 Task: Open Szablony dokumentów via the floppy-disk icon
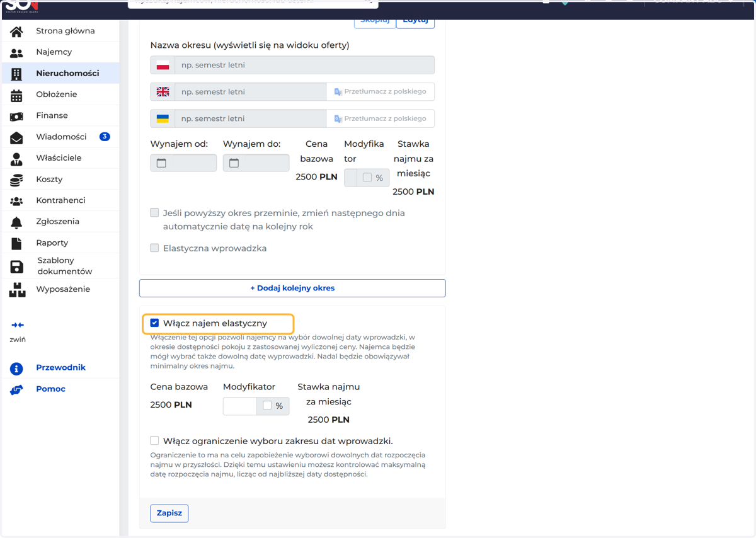16,266
